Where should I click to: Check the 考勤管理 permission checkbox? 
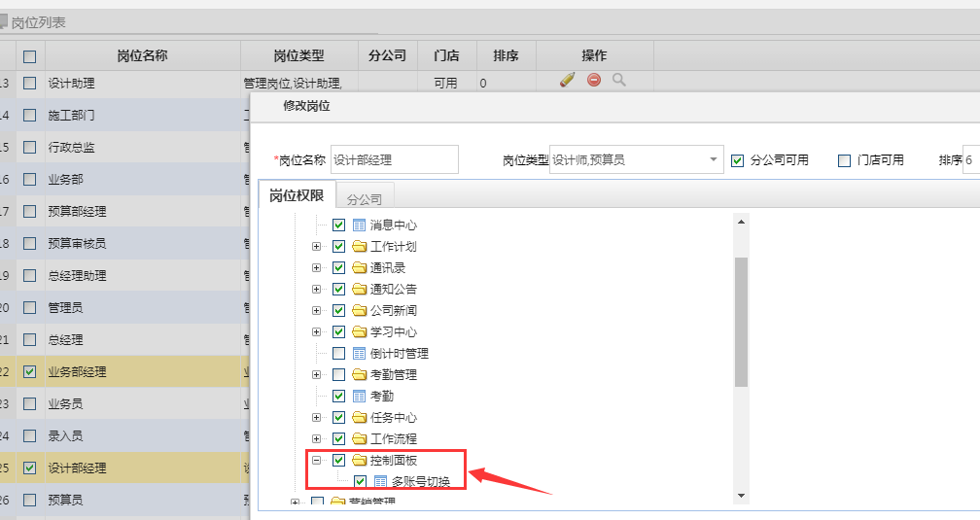click(338, 375)
